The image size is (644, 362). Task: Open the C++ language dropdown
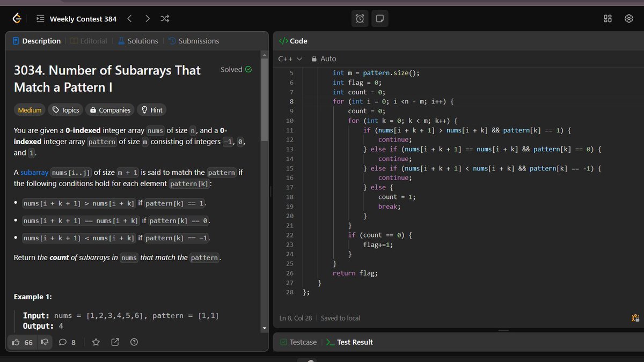pos(290,59)
